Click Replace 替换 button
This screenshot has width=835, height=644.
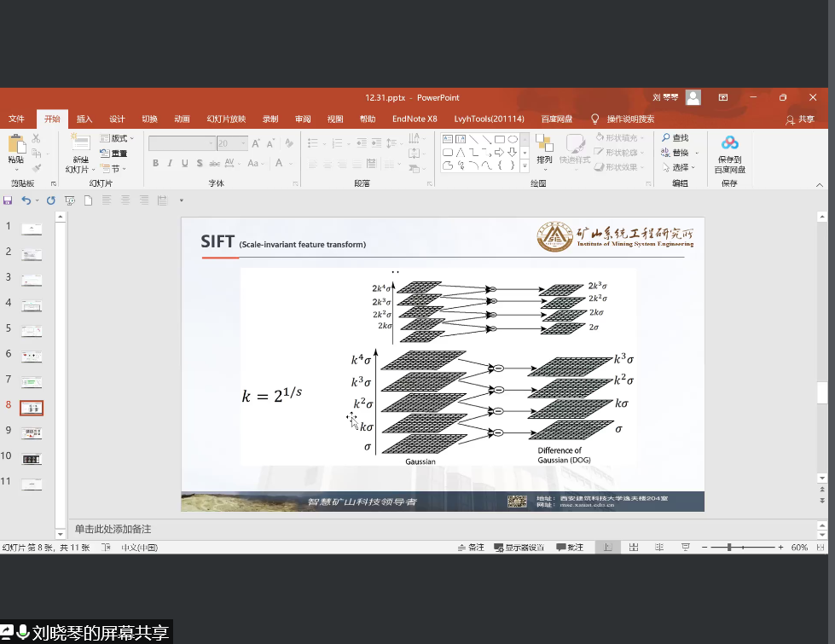[676, 153]
